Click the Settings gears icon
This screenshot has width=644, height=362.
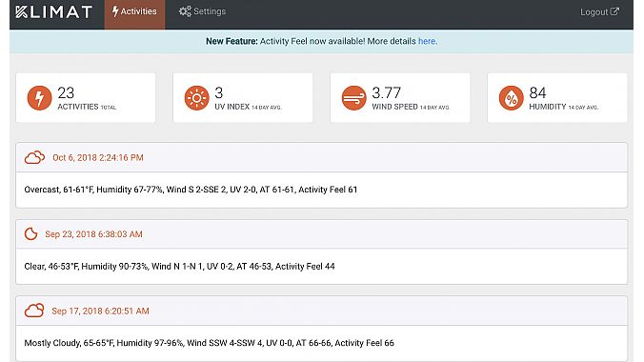(185, 11)
